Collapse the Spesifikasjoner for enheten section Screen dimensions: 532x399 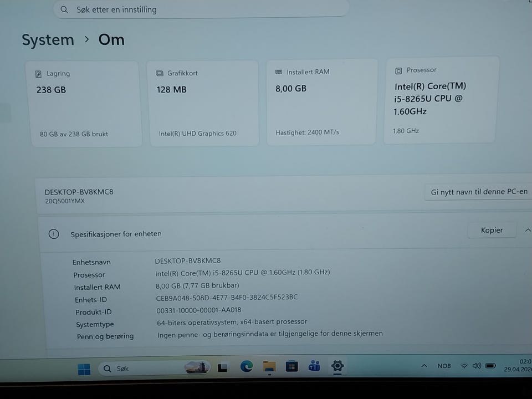tap(528, 230)
